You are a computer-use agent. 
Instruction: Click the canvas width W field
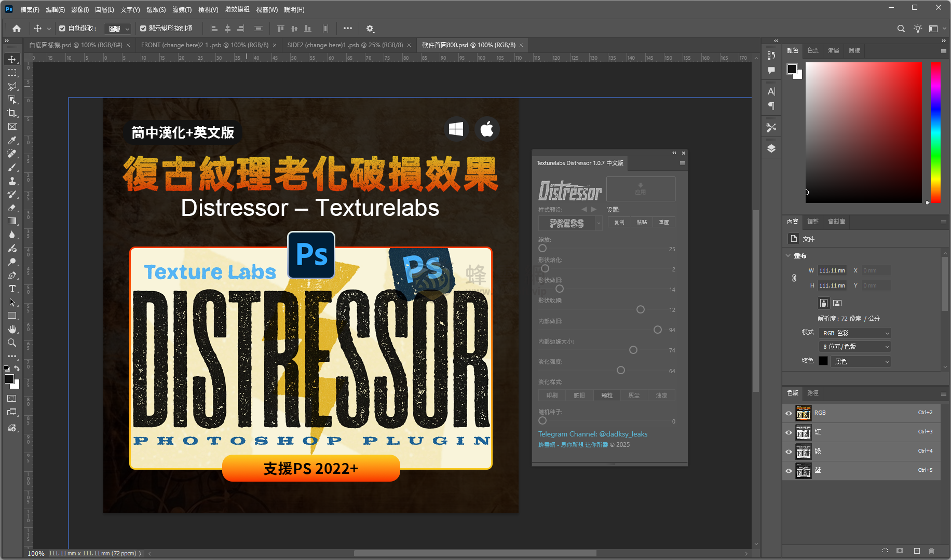[x=832, y=270]
